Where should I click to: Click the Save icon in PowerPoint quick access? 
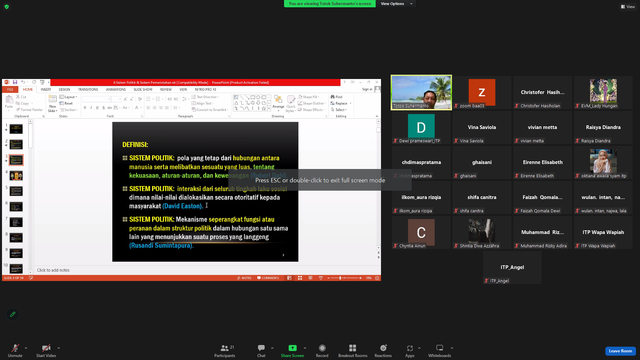[15, 82]
